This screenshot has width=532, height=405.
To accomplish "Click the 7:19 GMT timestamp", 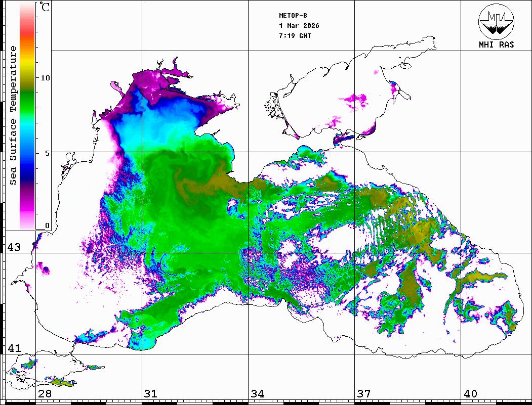I will point(295,36).
